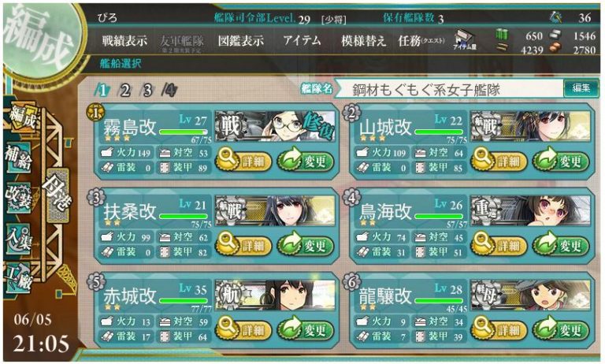Click the 霧島改 portrait banner
The width and height of the screenshot is (605, 364).
(275, 126)
